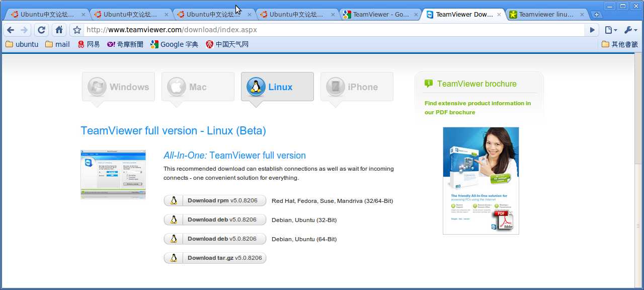
Task: Switch to the second Ubuntu中文论坛 tab
Action: coord(131,15)
